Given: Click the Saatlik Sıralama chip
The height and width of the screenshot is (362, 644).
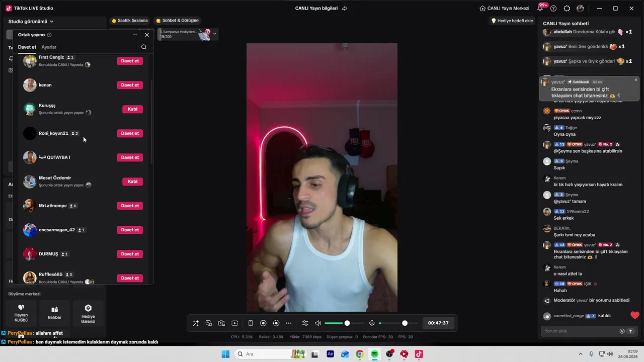Looking at the screenshot, I should 130,21.
